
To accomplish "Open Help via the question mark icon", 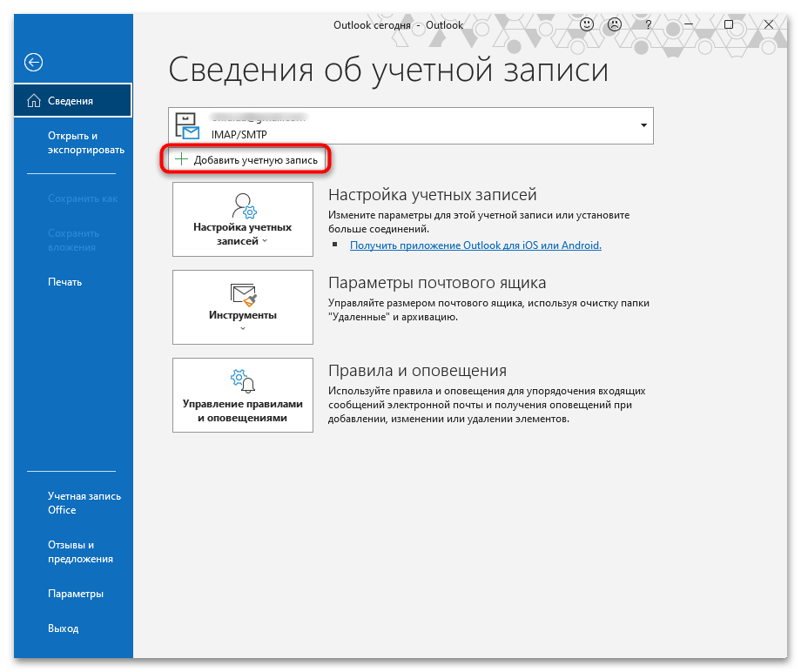I will point(647,24).
